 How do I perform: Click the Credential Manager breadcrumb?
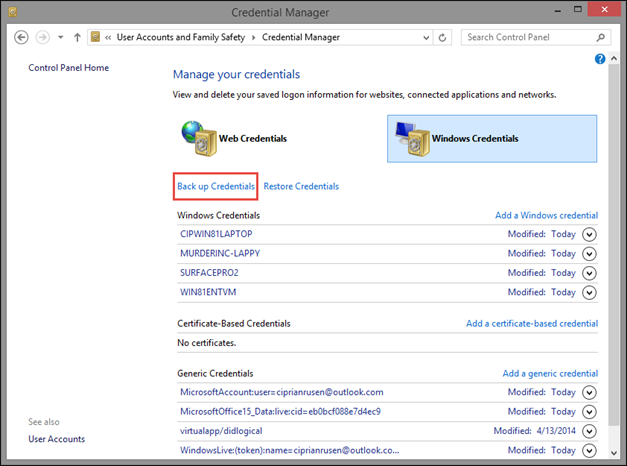(x=301, y=37)
